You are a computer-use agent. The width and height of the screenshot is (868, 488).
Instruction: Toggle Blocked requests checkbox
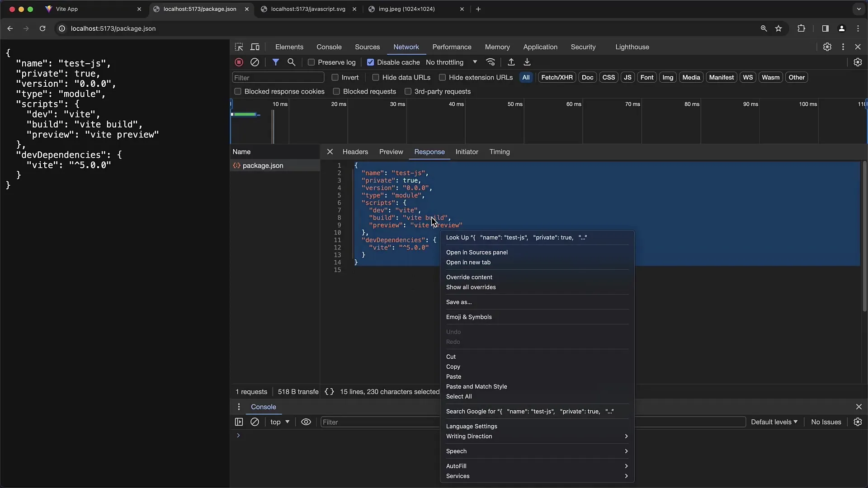pyautogui.click(x=335, y=91)
